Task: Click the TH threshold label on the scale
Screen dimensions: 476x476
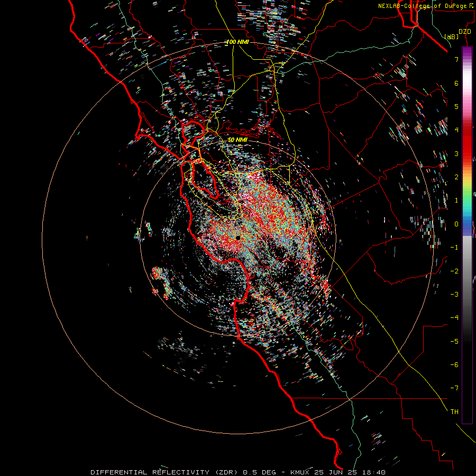Action: [x=454, y=411]
